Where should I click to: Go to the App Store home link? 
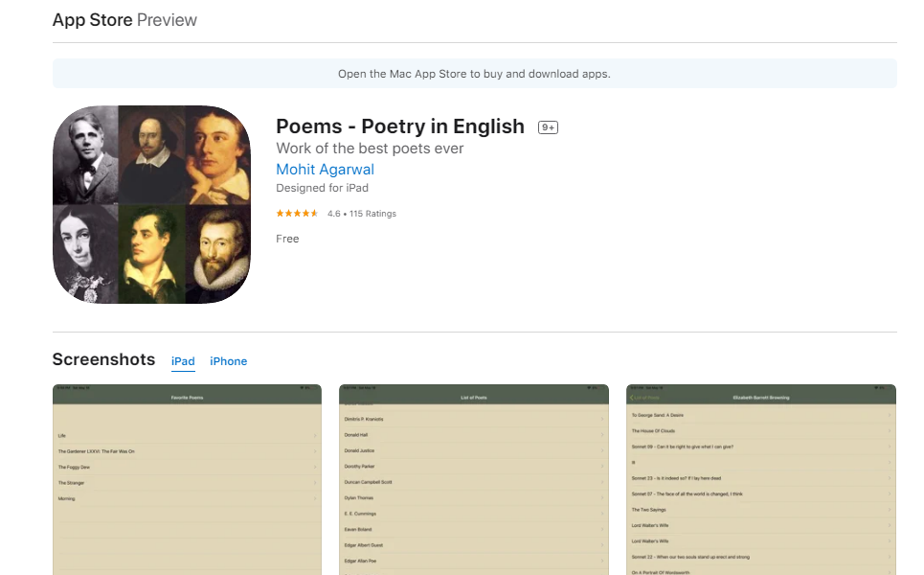tap(92, 20)
